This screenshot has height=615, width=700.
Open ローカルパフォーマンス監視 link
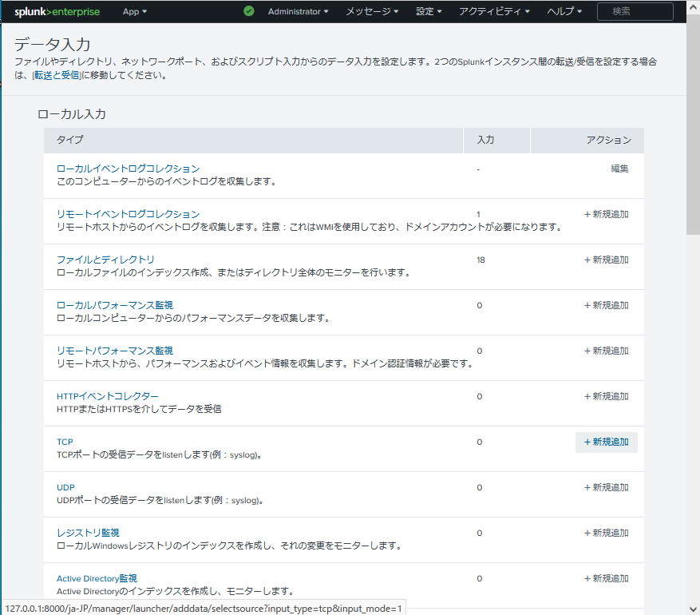click(115, 305)
